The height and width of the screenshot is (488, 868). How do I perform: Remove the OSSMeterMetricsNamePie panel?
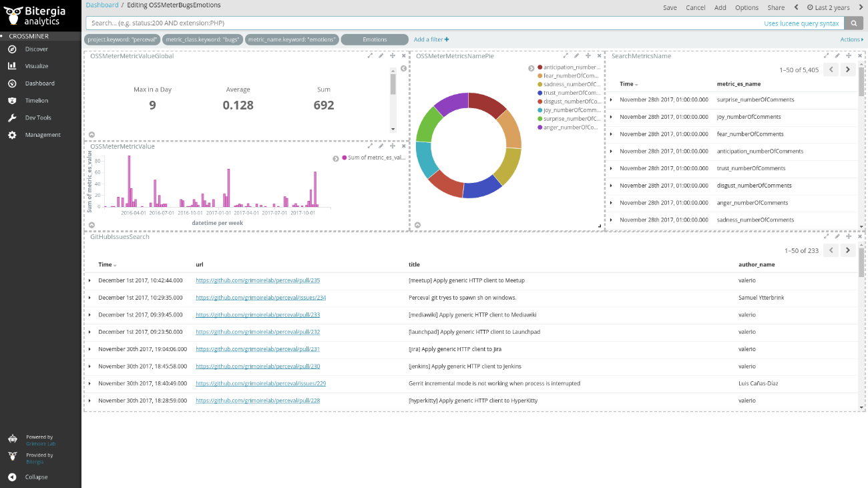pos(599,55)
